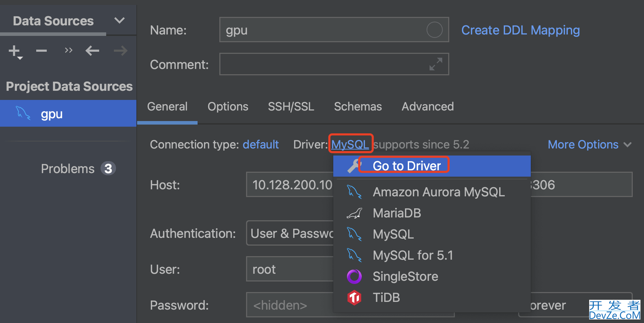
Task: Click the Problems count badge 3
Action: (108, 169)
